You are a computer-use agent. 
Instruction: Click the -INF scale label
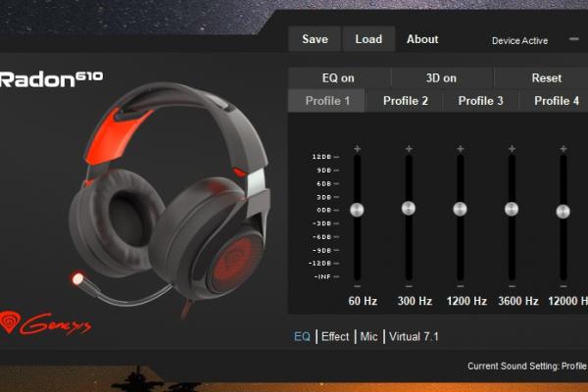(322, 276)
